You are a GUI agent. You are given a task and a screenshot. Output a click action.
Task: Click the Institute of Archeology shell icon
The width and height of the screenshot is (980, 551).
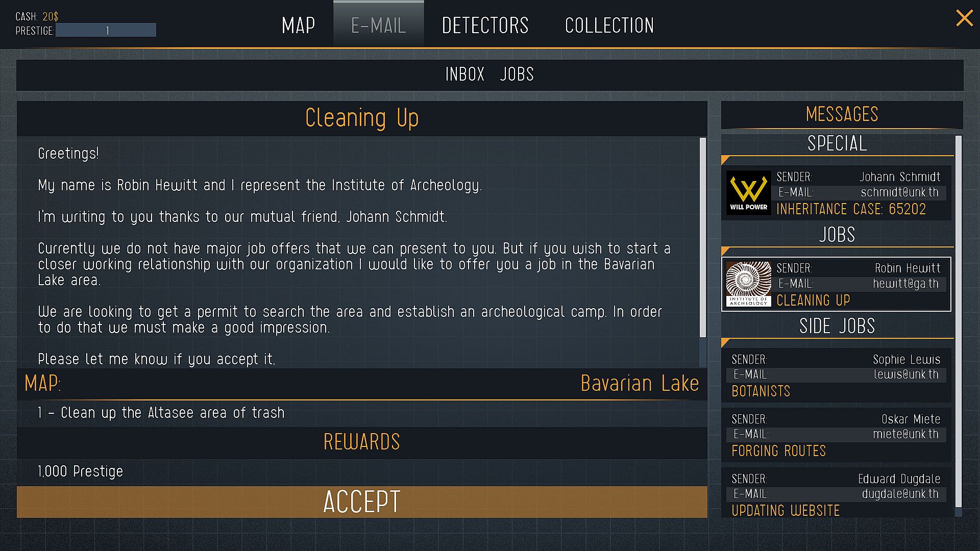point(748,284)
